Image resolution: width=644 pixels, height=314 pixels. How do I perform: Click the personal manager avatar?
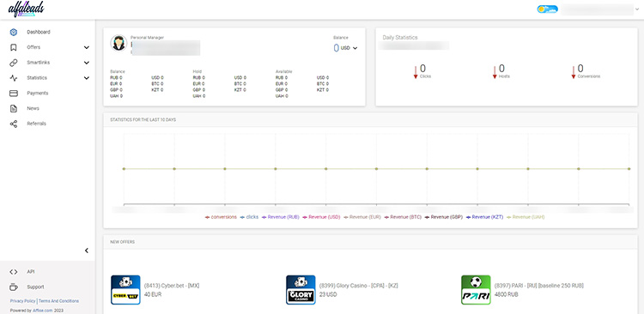(x=118, y=43)
